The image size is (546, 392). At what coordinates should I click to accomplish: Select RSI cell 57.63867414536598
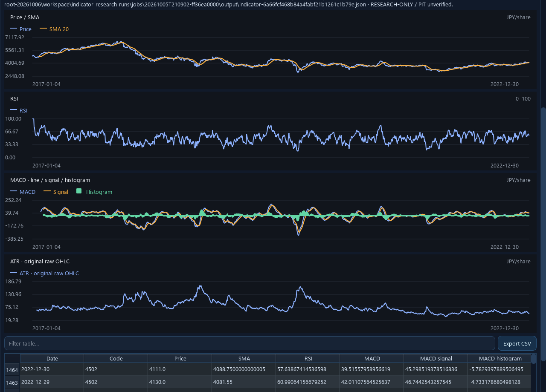point(308,369)
